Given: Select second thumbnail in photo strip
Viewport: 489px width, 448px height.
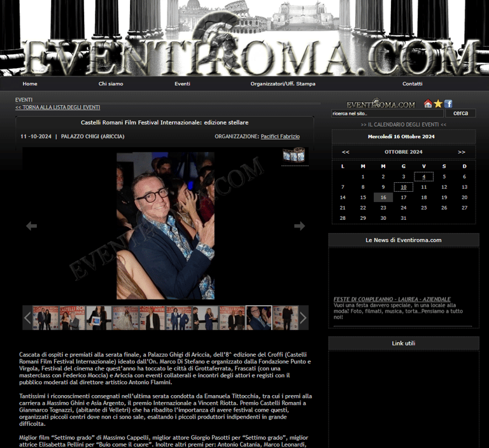Looking at the screenshot, I should 72,318.
